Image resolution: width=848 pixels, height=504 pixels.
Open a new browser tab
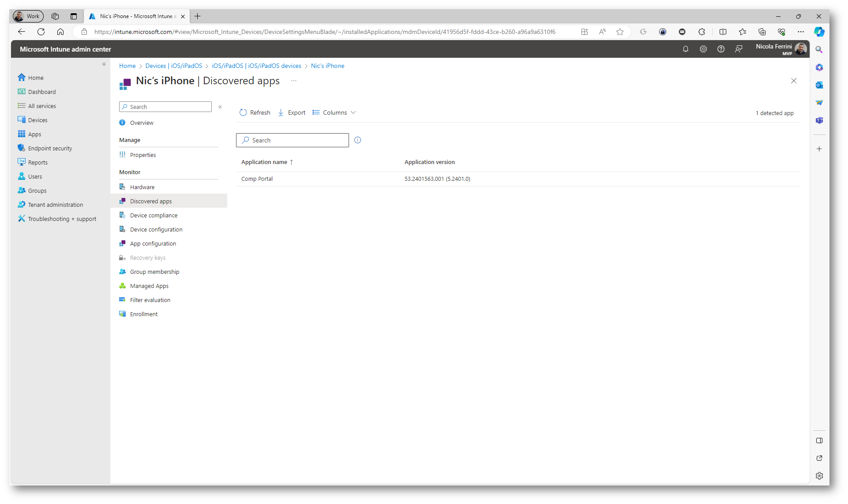[x=197, y=16]
